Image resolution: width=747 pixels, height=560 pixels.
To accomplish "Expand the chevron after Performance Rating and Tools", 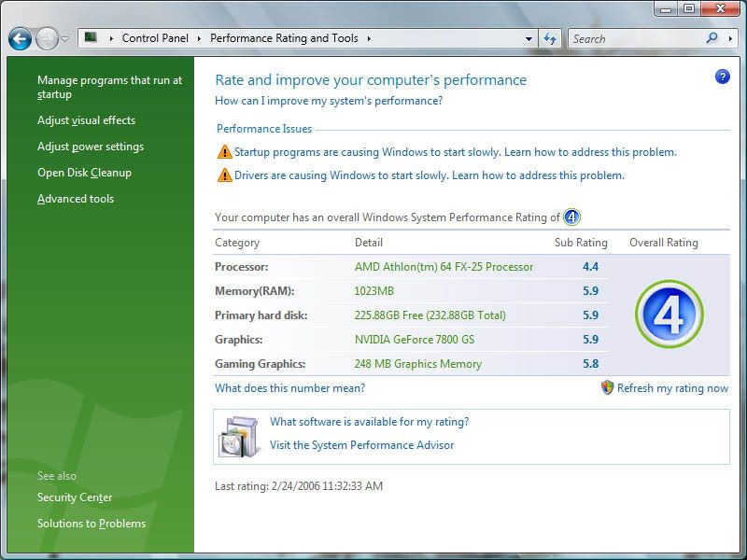I will tap(369, 39).
